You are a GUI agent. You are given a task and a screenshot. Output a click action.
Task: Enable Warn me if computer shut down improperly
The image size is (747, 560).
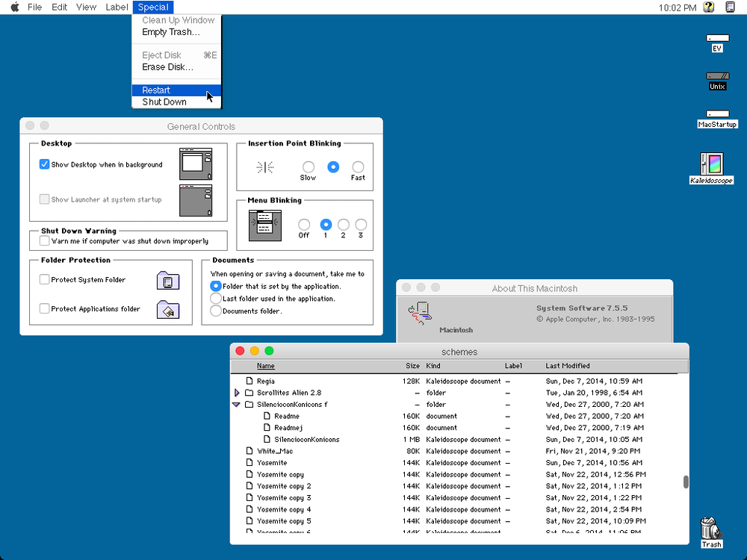pyautogui.click(x=44, y=241)
